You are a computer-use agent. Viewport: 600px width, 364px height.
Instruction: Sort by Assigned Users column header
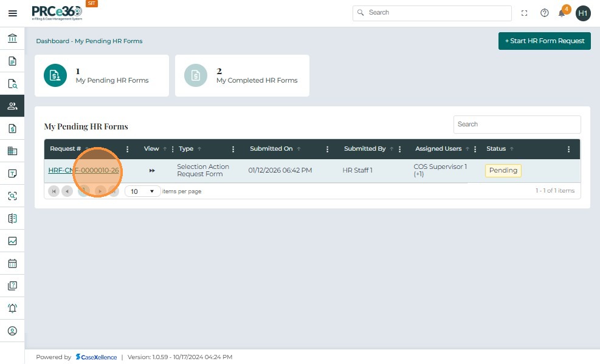point(438,149)
